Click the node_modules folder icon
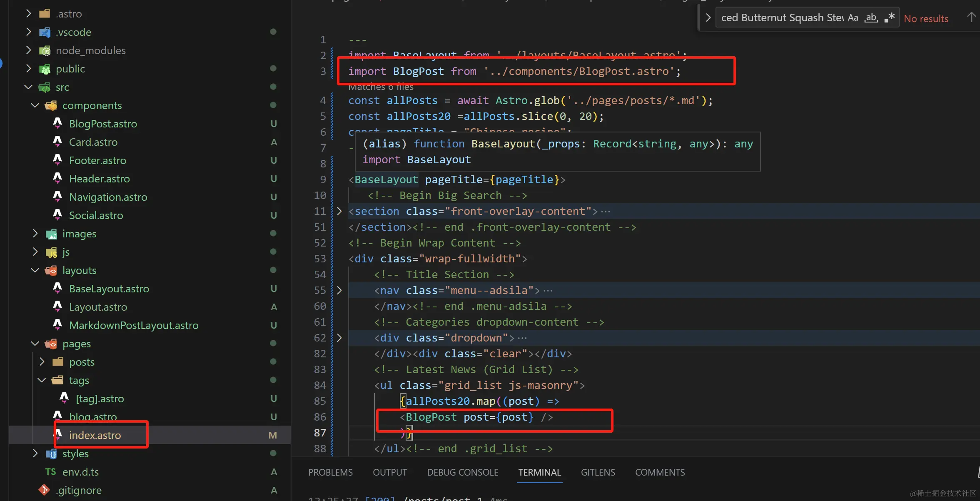Screen dimensions: 980x501 tap(45, 50)
